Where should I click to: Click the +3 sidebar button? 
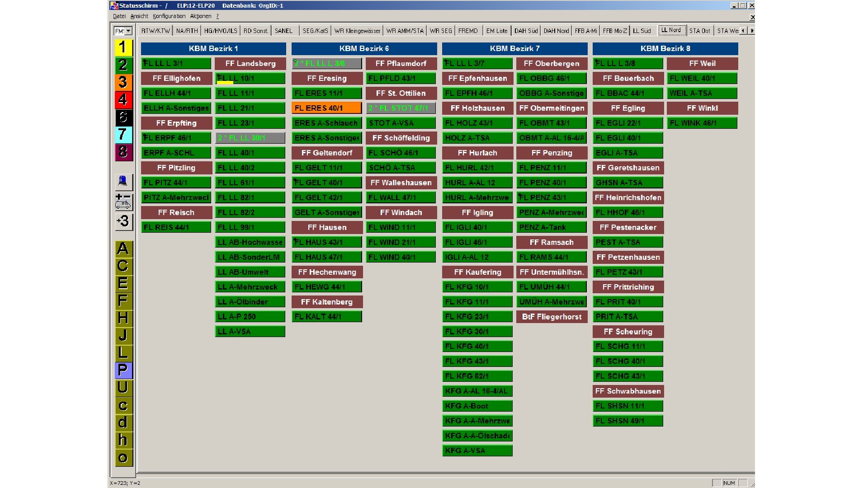tap(123, 221)
